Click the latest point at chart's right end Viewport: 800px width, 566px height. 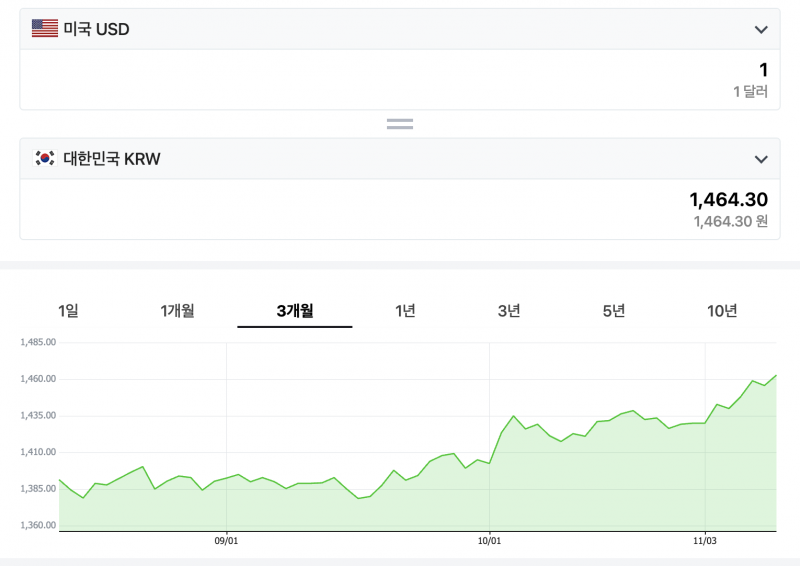coord(776,376)
